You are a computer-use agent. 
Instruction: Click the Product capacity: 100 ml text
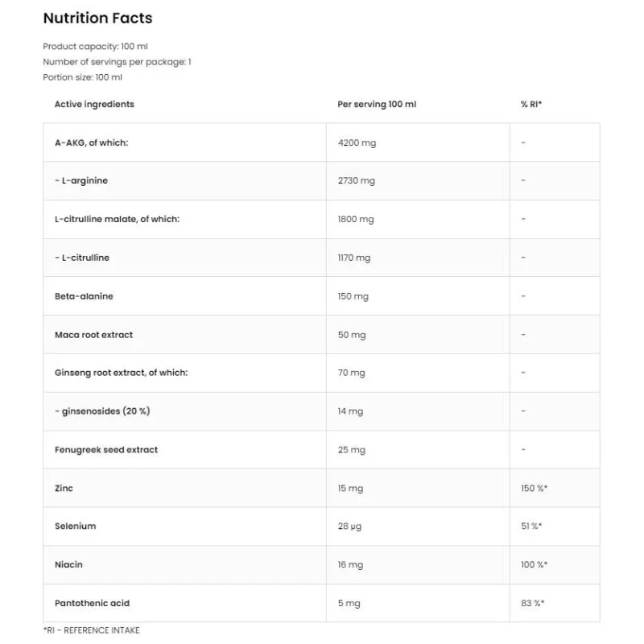click(95, 47)
